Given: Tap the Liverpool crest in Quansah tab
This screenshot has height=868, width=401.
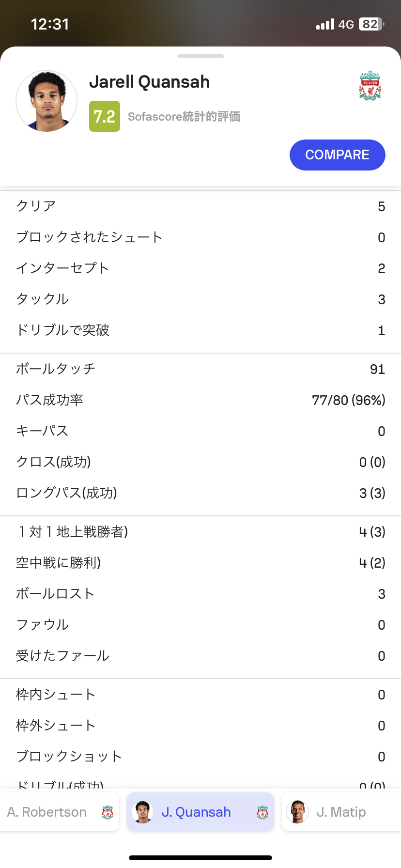Looking at the screenshot, I should 262,812.
